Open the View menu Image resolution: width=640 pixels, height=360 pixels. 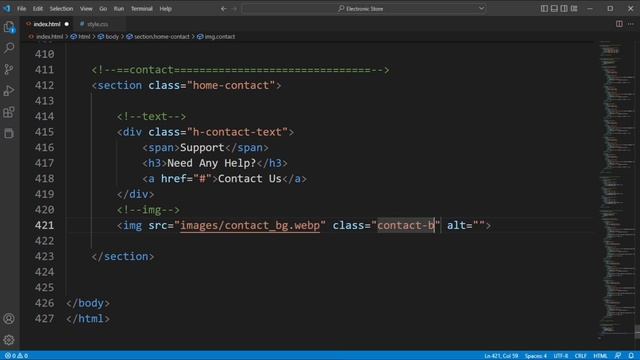click(x=86, y=9)
